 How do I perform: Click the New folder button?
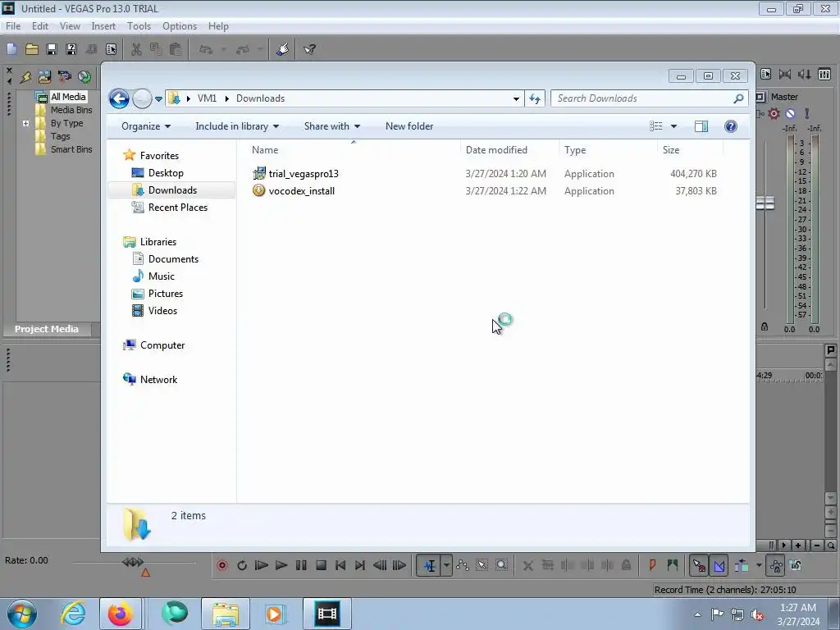409,126
